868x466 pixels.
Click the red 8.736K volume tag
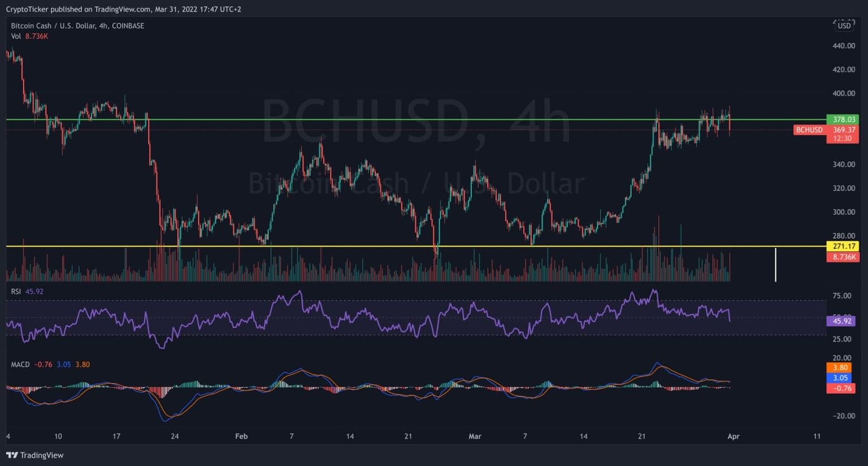click(843, 257)
